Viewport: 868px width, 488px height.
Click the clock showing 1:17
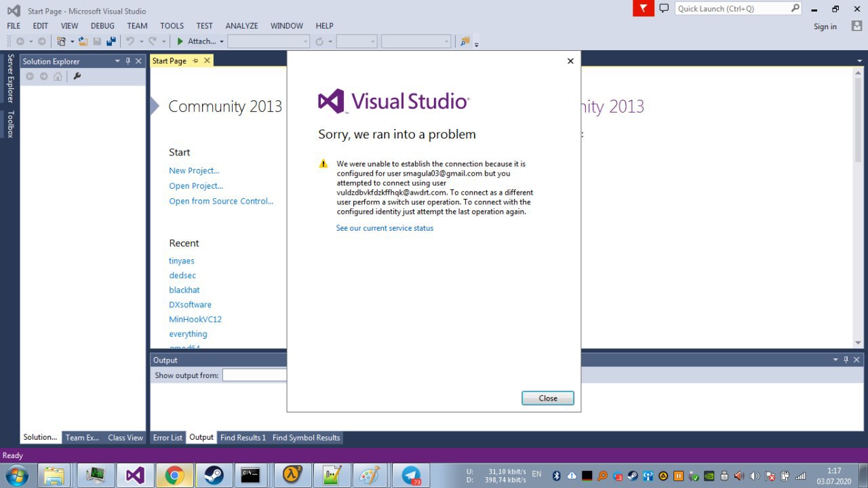834,470
